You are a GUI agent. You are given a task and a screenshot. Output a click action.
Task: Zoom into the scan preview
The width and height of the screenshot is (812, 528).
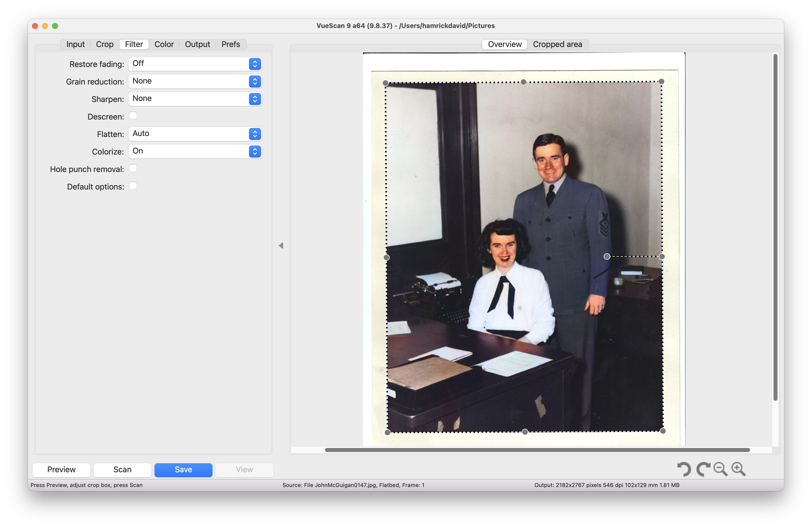coord(738,469)
